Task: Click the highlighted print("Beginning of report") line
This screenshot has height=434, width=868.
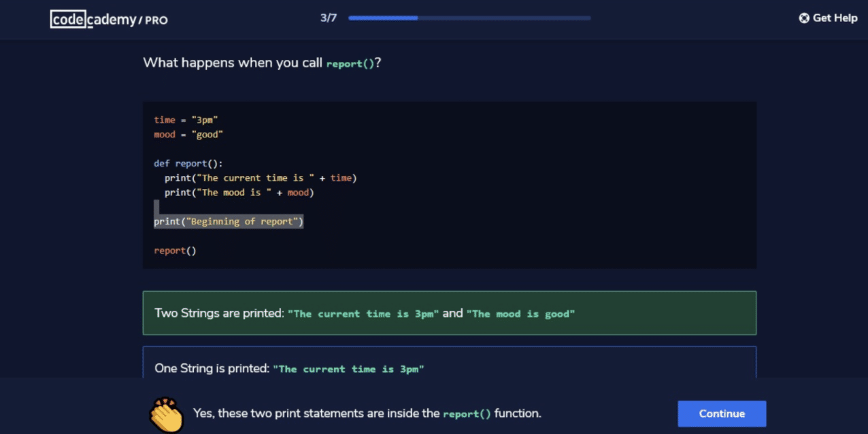Action: [x=229, y=222]
